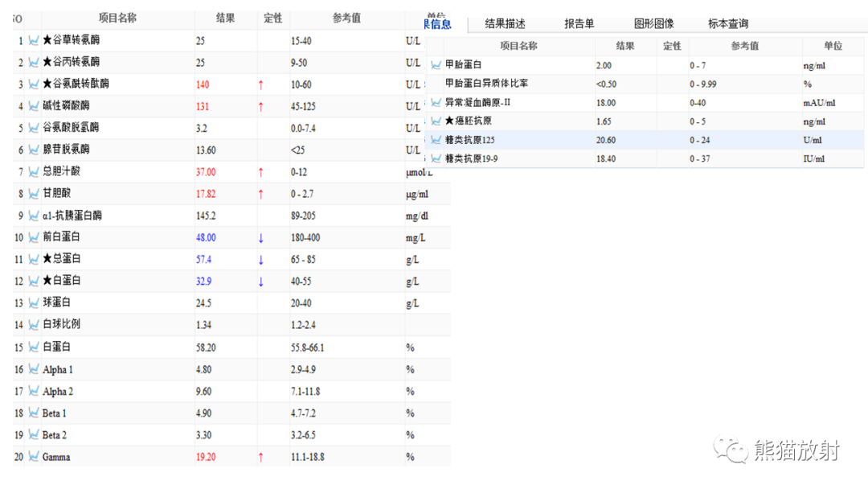The width and height of the screenshot is (868, 489).
Task: Select the 甲胎蛋白异质体比率 row name
Action: [x=486, y=83]
